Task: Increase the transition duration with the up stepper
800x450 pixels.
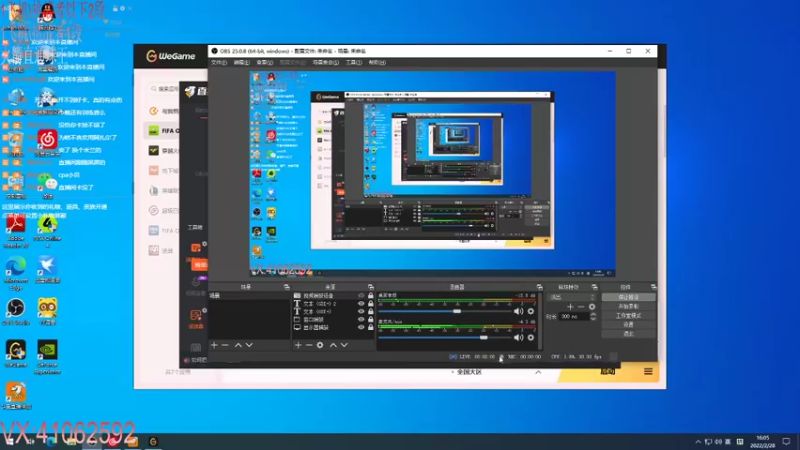Action: 593,314
